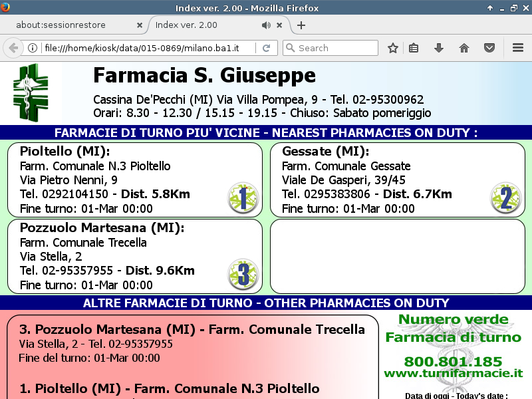The image size is (532, 399).
Task: Select the Index ver. 2.00 tab
Action: coord(199,25)
